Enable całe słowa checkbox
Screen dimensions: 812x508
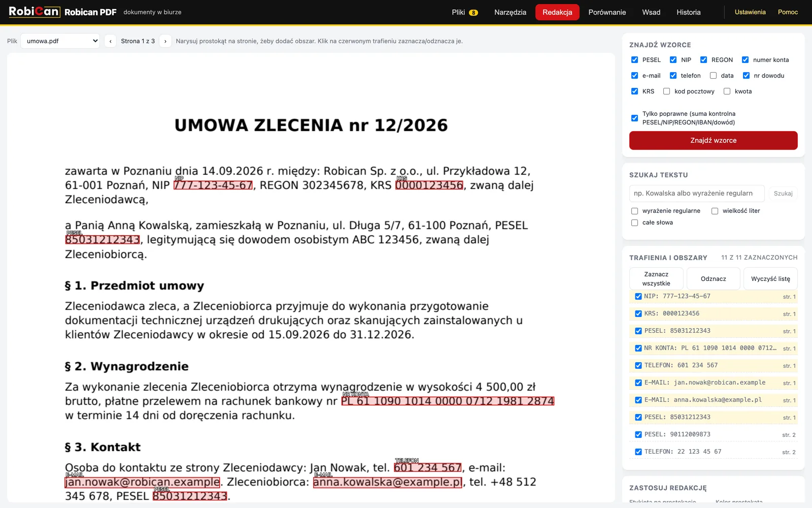tap(634, 223)
